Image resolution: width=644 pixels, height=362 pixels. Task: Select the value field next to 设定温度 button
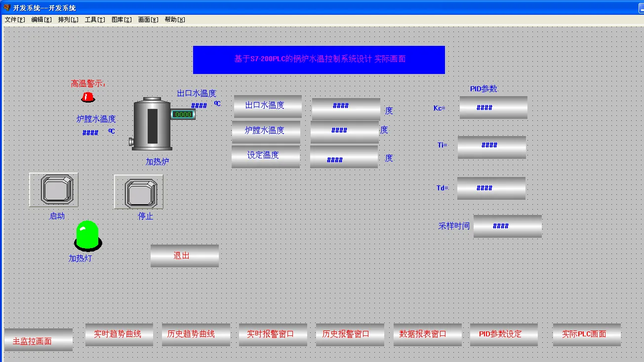click(344, 156)
